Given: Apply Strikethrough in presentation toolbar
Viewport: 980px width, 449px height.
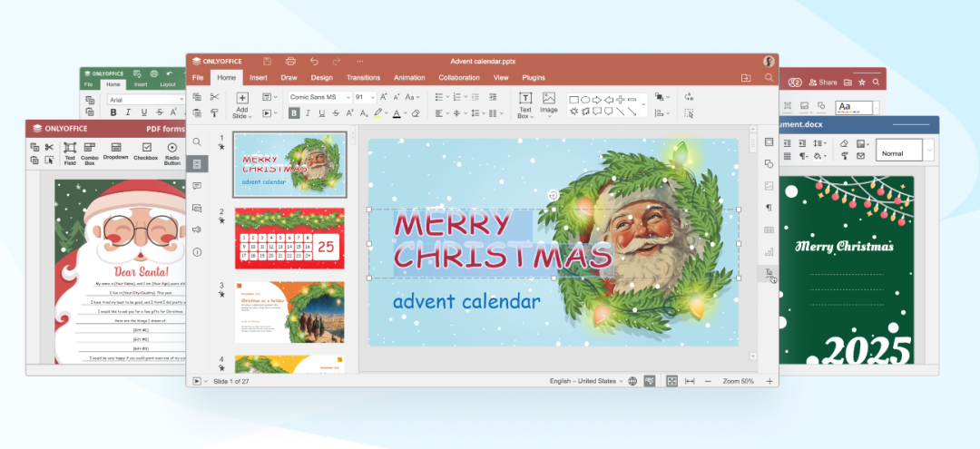Looking at the screenshot, I should click(x=336, y=113).
